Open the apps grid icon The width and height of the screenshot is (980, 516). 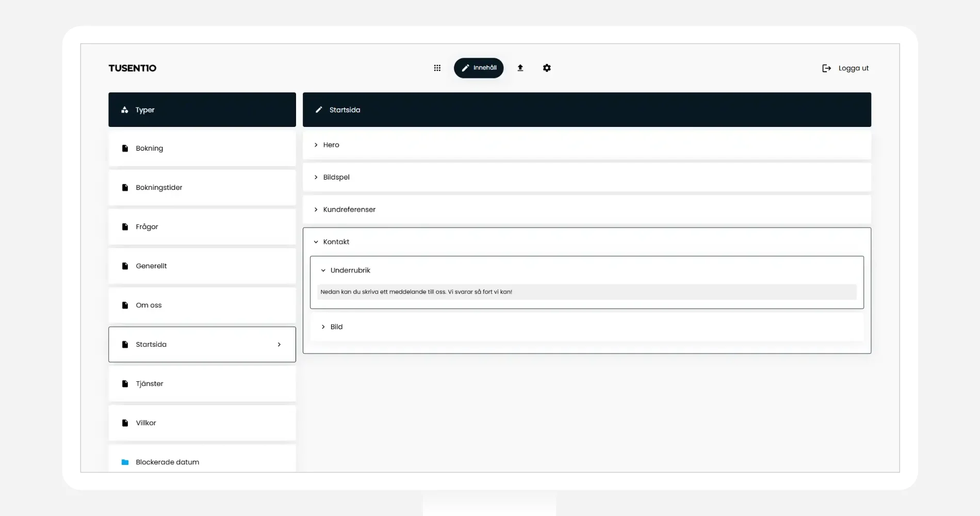[437, 68]
